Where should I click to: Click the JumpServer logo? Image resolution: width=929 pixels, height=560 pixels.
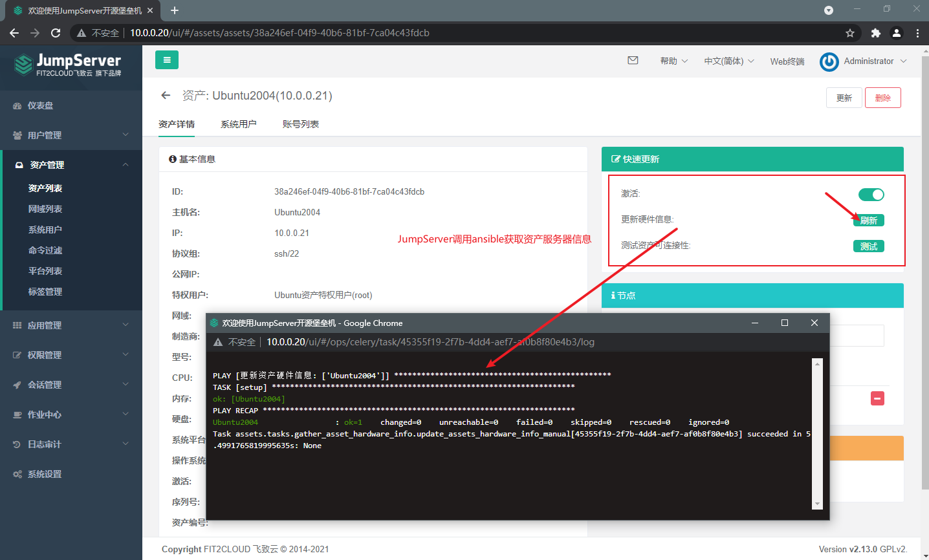(68, 65)
